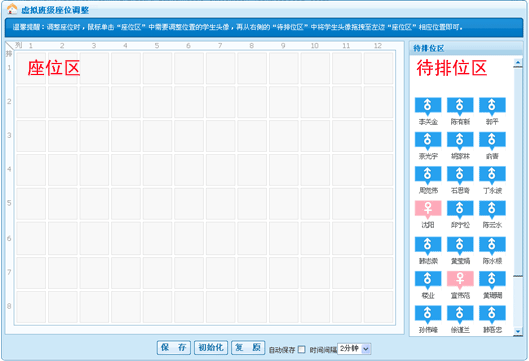The width and height of the screenshot is (529, 361).
Task: Select student avatar 陈云水
Action: tap(492, 209)
